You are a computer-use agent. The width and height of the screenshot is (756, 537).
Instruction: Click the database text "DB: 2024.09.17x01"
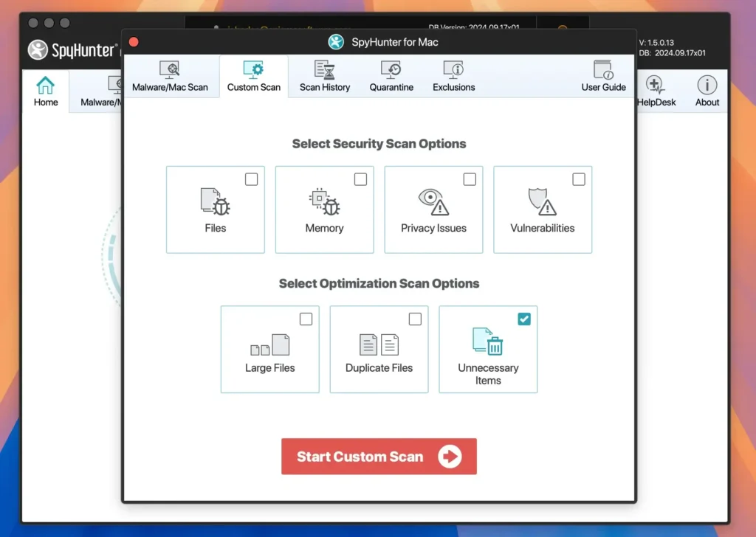click(672, 53)
